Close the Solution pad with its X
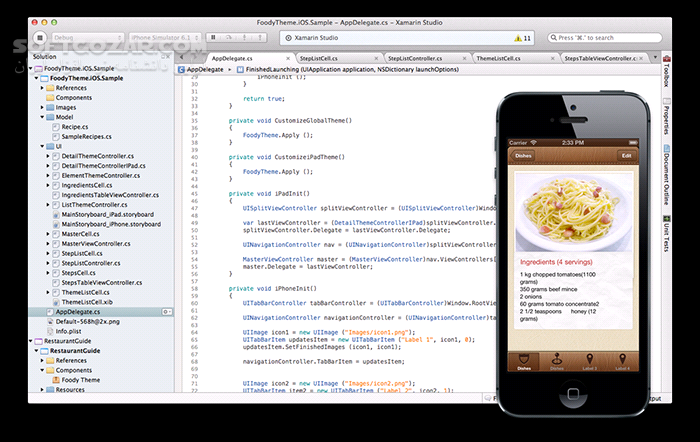The width and height of the screenshot is (700, 442). (x=168, y=57)
